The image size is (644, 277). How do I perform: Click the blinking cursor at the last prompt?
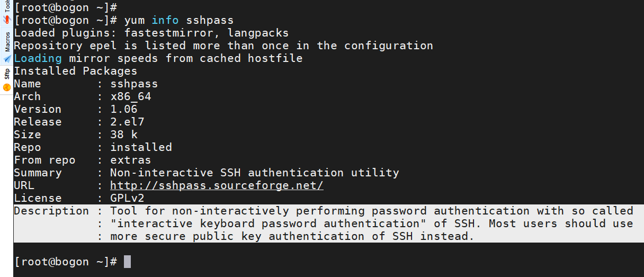coord(127,262)
